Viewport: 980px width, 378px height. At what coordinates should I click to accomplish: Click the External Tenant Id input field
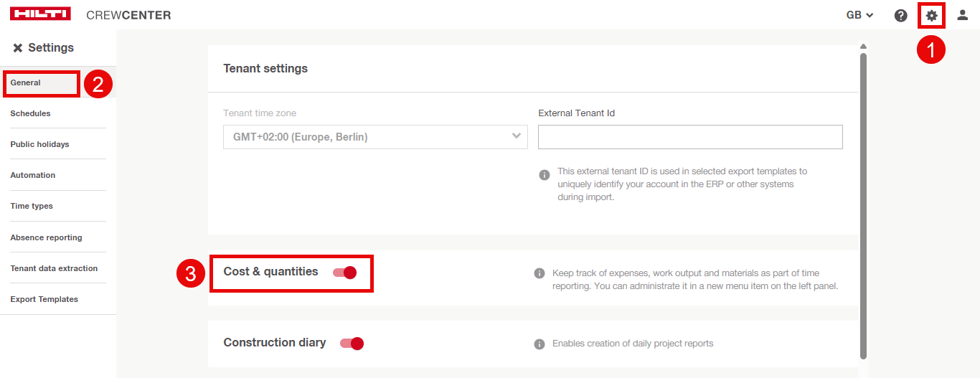[x=690, y=137]
